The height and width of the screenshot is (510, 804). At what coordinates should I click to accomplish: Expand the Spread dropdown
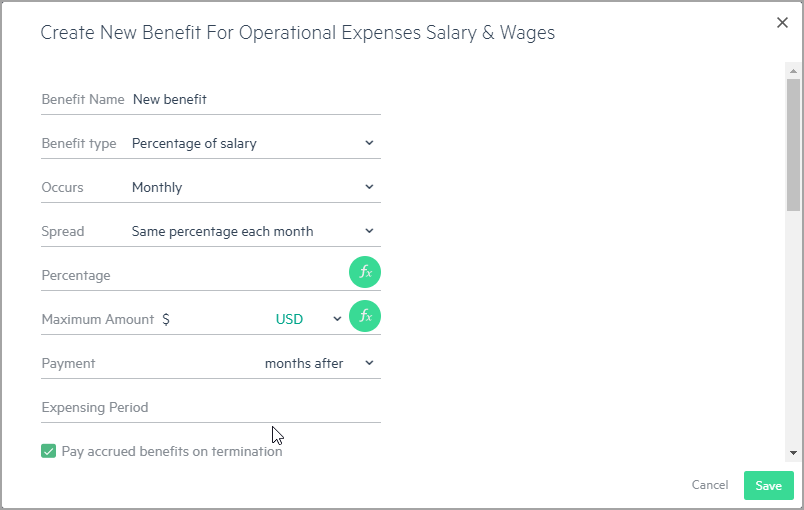[254, 232]
